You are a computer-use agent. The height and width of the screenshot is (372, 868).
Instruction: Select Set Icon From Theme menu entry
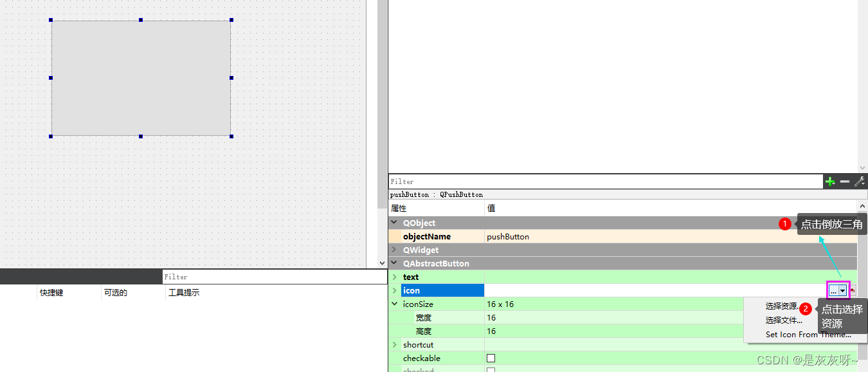click(808, 335)
